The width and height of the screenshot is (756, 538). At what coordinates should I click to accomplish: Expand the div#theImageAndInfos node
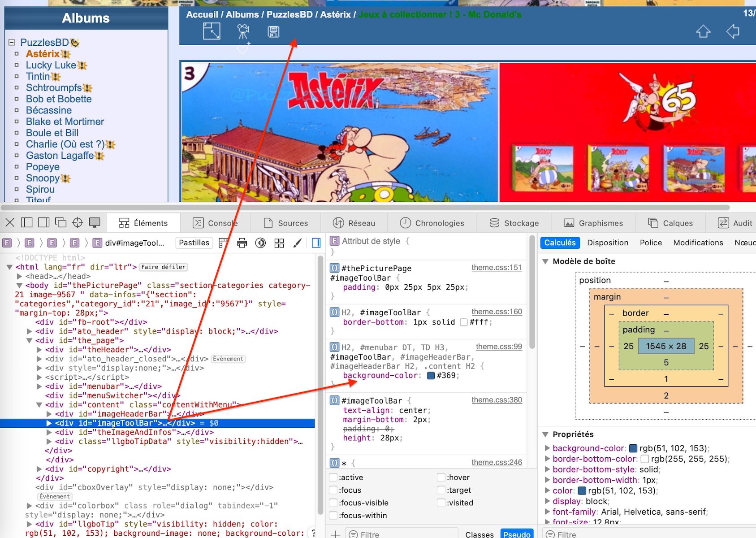49,432
